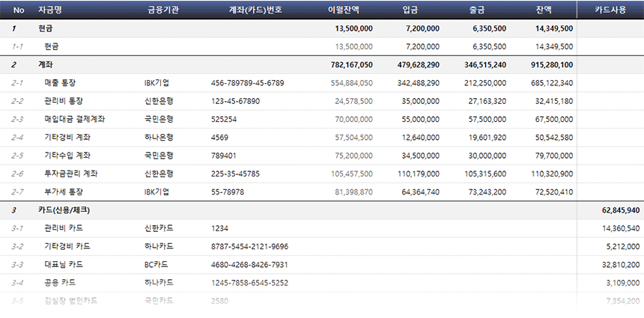Screen dimensions: 644x318
Task: Open the 대표님 카드 entry
Action: (x=64, y=264)
